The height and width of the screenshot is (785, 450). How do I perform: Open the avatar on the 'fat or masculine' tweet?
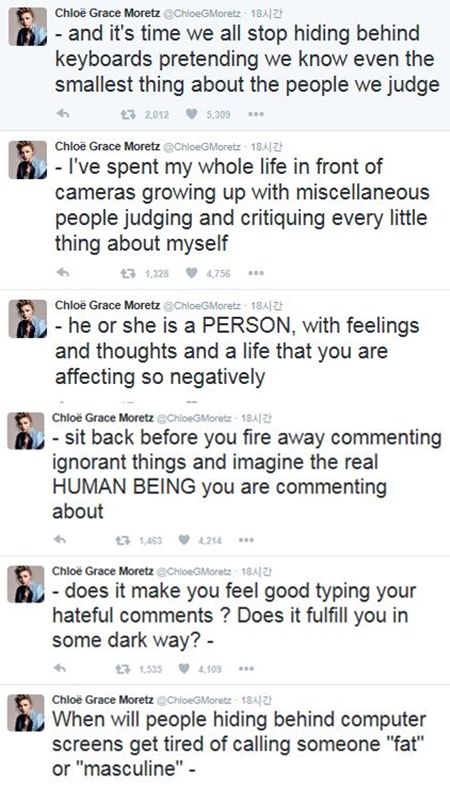point(26,713)
